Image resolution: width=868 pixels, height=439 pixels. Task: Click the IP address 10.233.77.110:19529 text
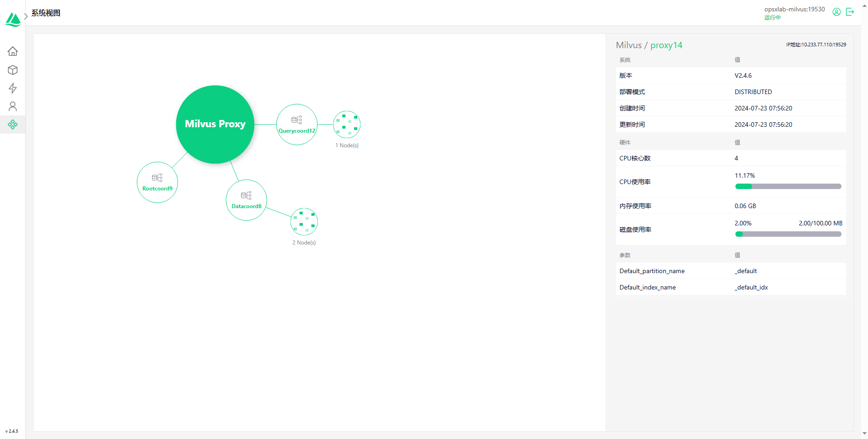click(816, 45)
